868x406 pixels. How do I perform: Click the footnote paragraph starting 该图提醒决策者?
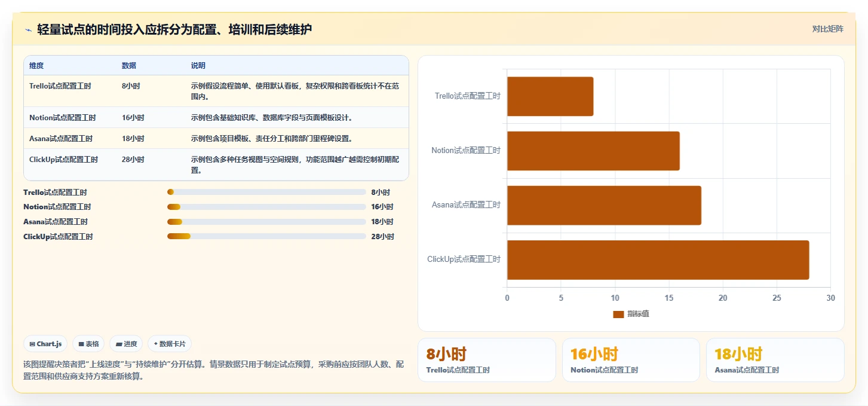[x=213, y=371]
